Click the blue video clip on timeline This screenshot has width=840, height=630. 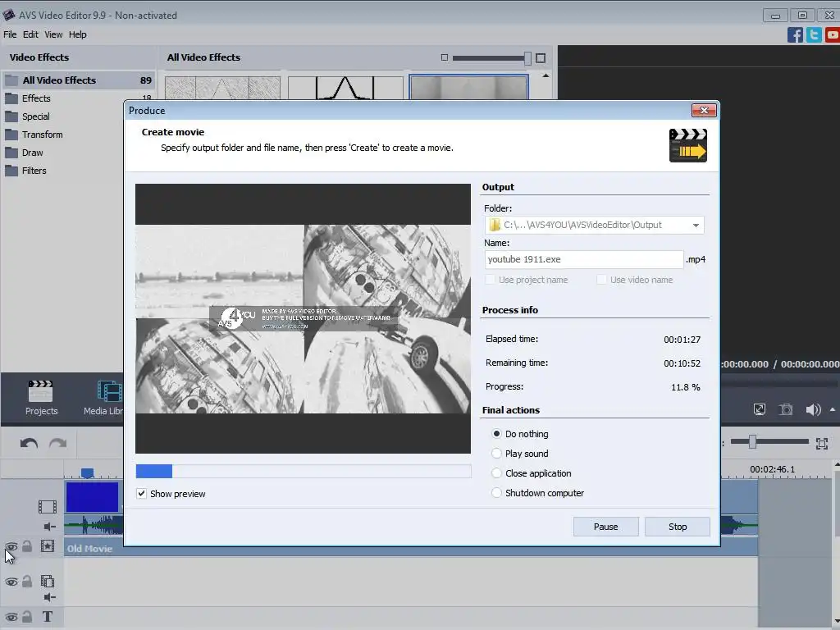(x=92, y=497)
